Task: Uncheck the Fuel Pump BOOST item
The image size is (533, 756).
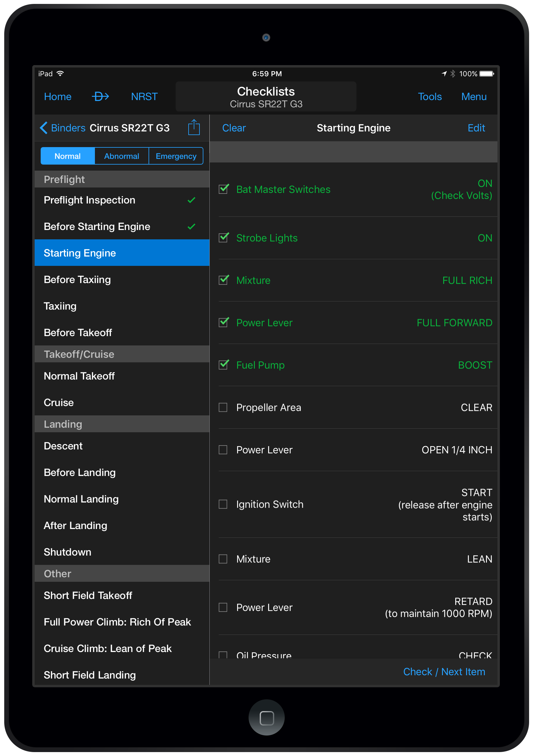Action: (x=223, y=365)
